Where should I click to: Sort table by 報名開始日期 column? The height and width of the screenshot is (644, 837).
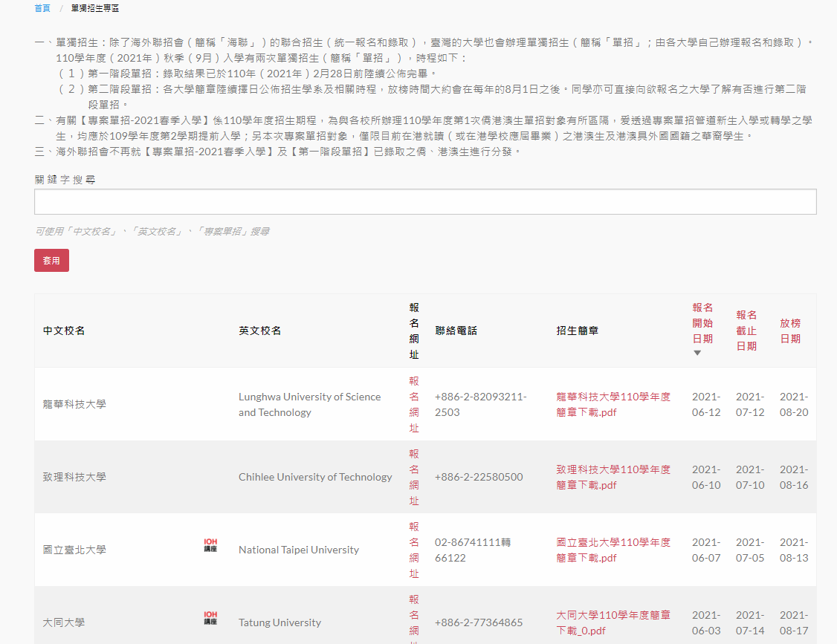(702, 323)
